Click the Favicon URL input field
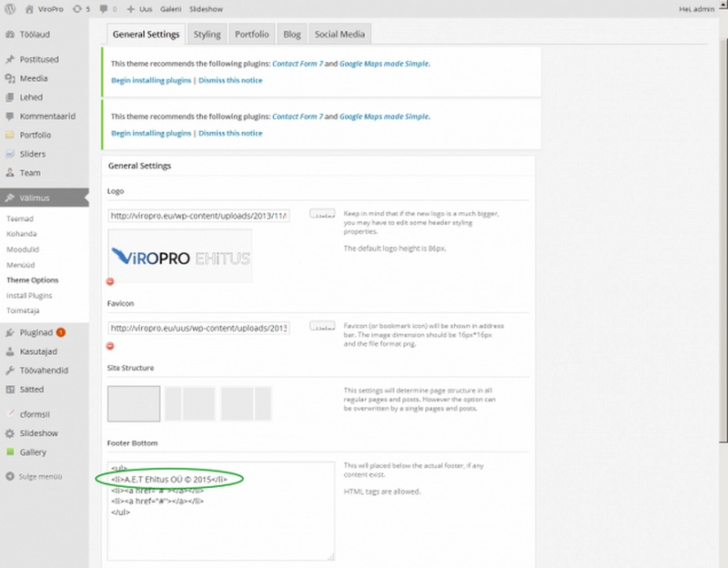Viewport: 728px width, 568px height. [198, 328]
